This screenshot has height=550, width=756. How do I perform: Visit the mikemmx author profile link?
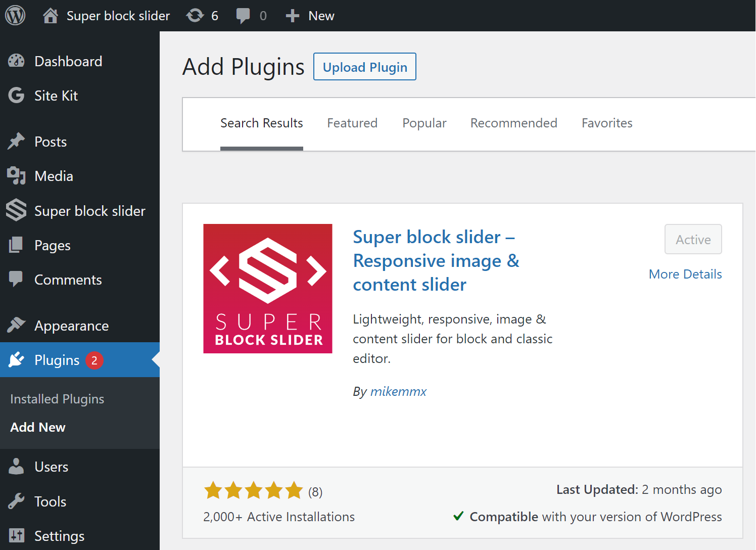(398, 391)
